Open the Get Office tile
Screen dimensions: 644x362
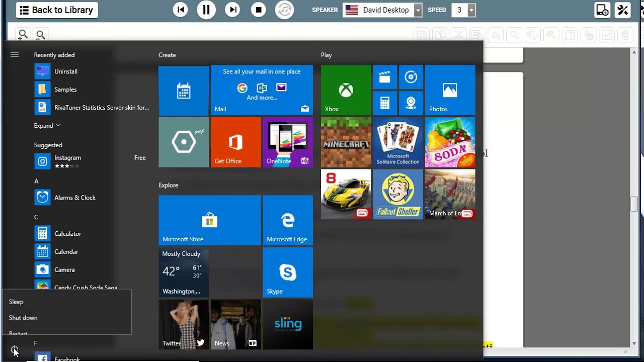click(235, 142)
